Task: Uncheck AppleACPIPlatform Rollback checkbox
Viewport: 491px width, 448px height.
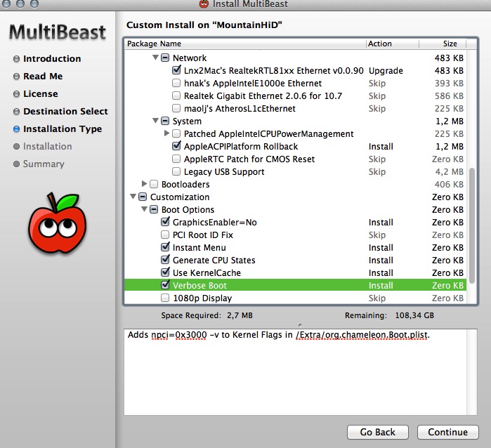Action: (176, 146)
